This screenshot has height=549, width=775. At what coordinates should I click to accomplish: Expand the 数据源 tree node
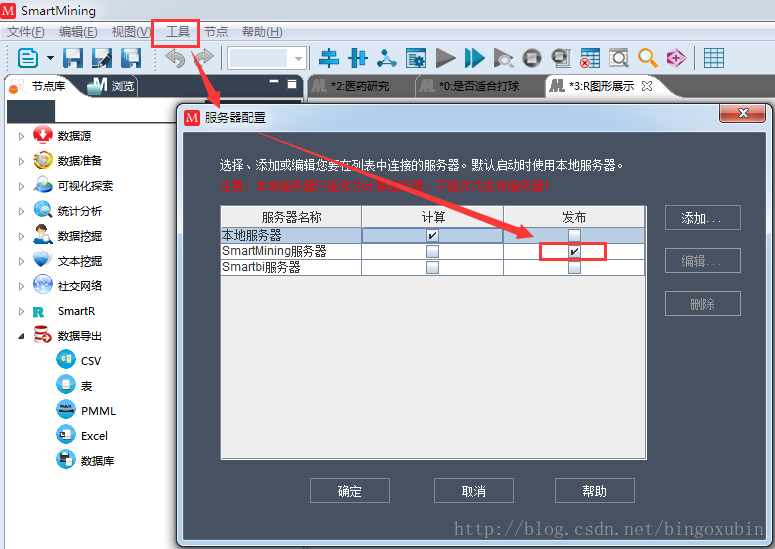(x=21, y=136)
